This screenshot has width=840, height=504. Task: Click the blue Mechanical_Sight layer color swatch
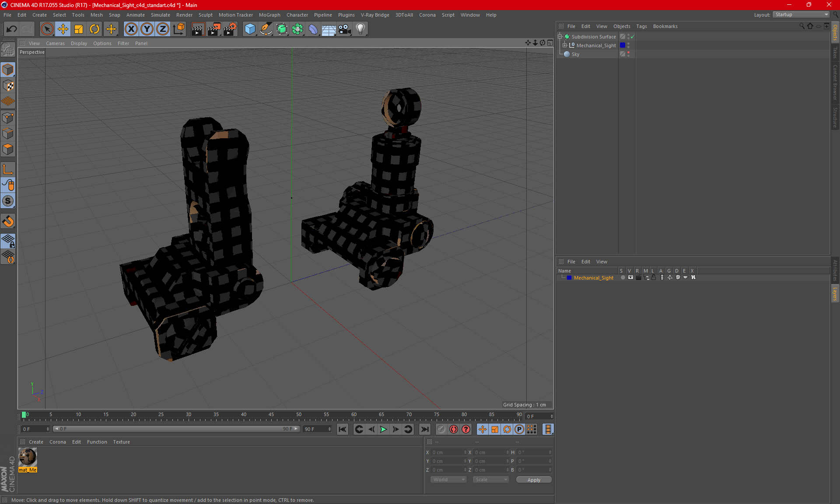click(569, 278)
